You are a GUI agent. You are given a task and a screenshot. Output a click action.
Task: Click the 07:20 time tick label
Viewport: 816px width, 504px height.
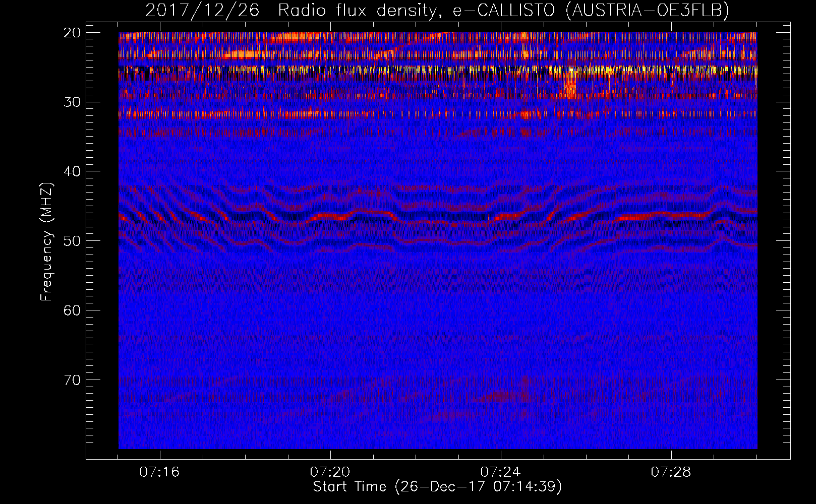pyautogui.click(x=330, y=472)
